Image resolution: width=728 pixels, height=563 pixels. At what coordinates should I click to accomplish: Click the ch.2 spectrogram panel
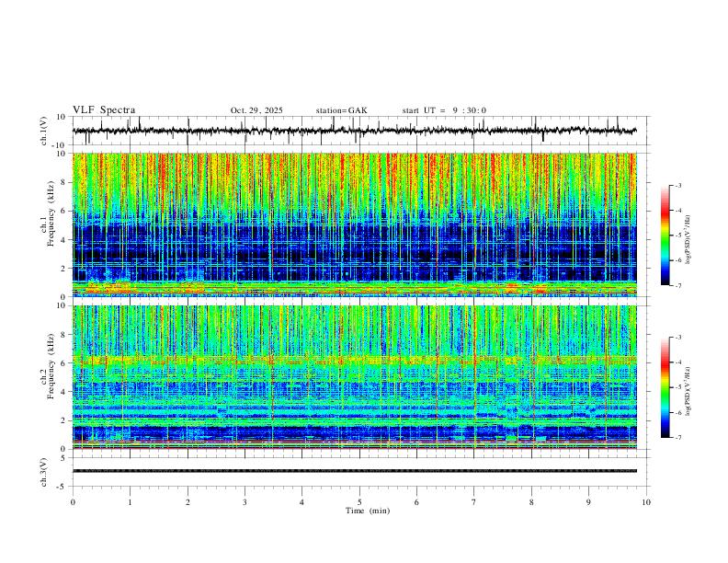point(355,377)
